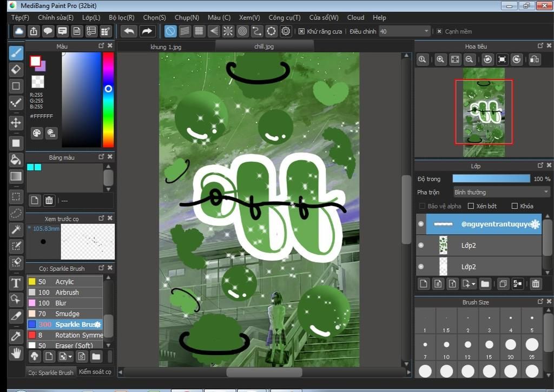Switch to the khung 1.jpg tab
The height and width of the screenshot is (392, 554).
166,46
